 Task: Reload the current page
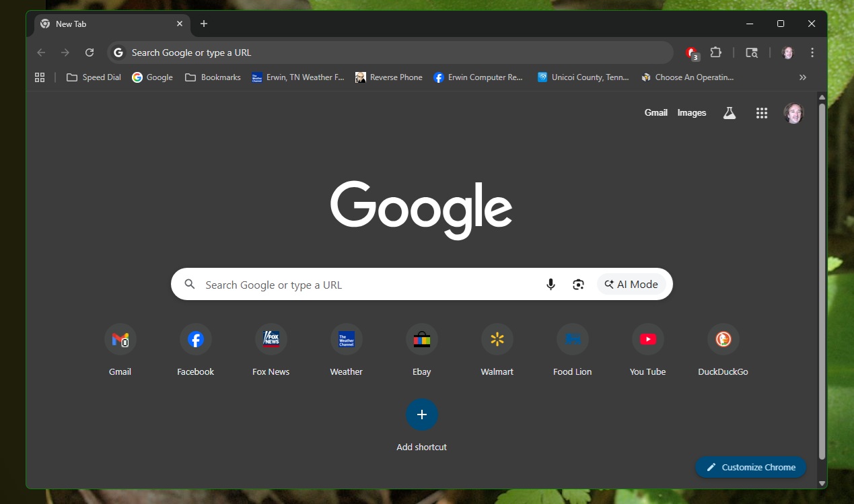point(90,52)
